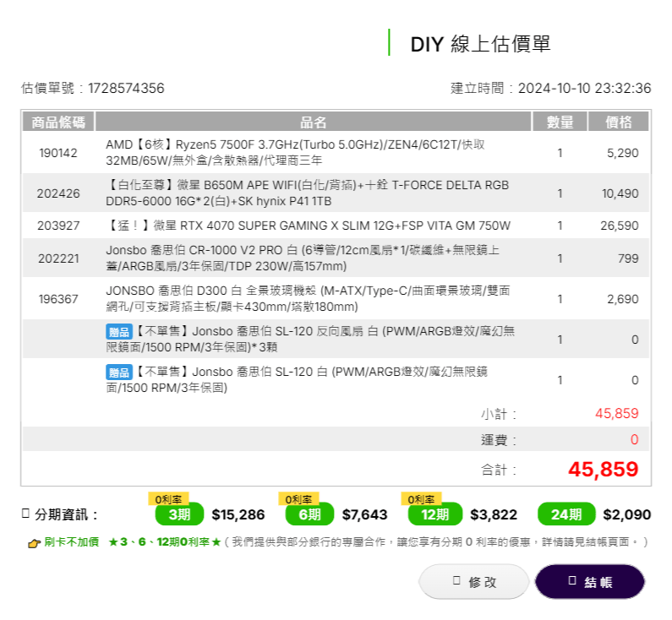Select the 6期 installment badge
This screenshot has width=672, height=620.
309,514
